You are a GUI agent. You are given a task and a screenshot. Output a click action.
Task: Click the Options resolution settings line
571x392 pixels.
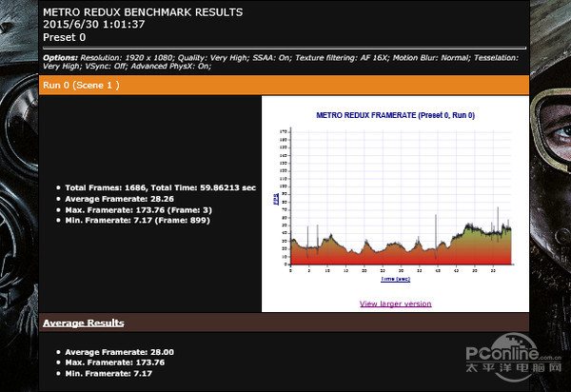pos(281,58)
